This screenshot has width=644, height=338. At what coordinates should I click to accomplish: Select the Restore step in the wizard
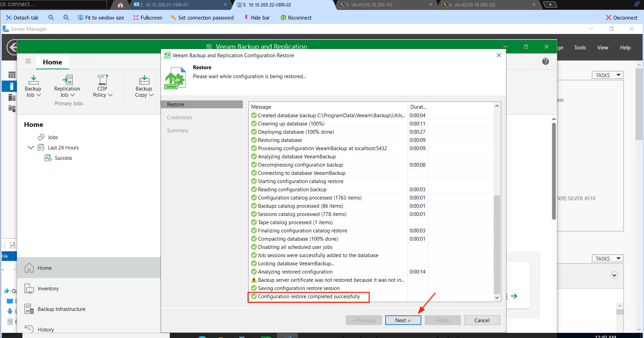(202, 105)
